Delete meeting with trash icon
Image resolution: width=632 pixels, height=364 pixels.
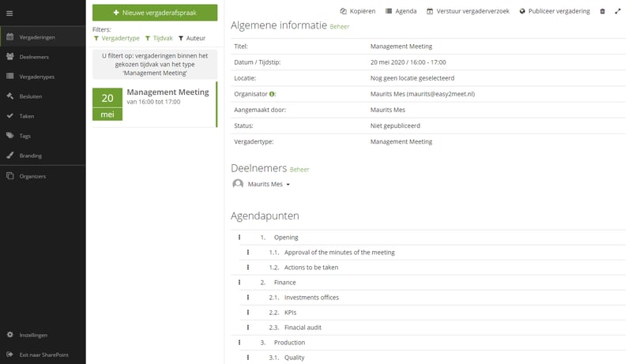coord(602,11)
